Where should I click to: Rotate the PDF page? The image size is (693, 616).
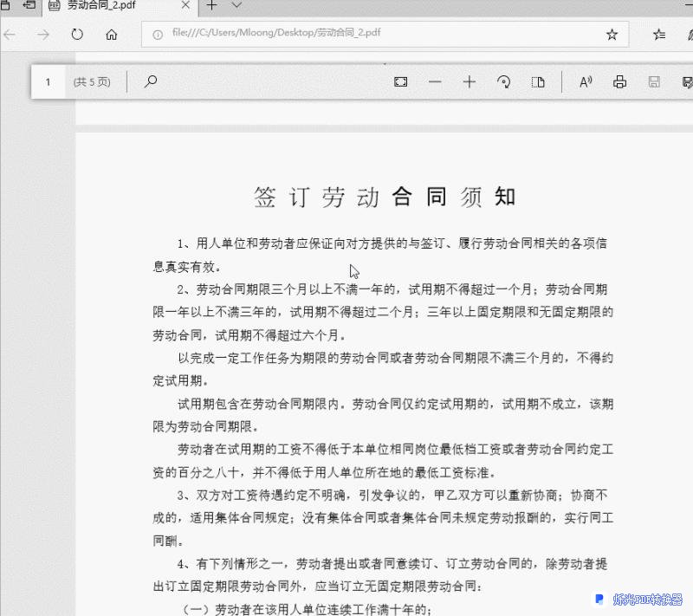pyautogui.click(x=504, y=81)
